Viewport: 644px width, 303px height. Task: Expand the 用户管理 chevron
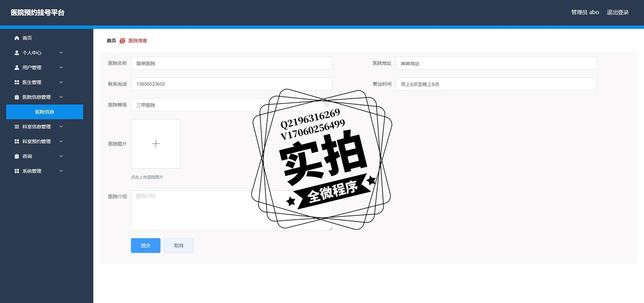(x=61, y=68)
